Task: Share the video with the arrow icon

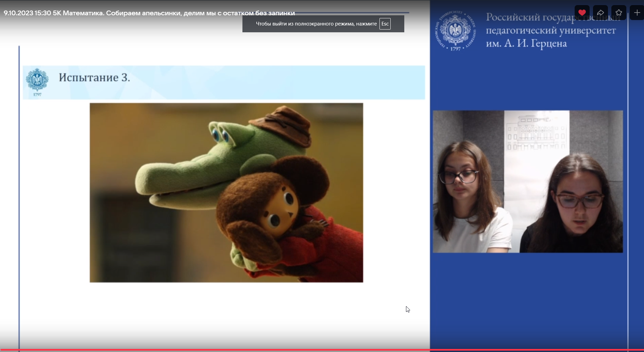Action: (600, 13)
